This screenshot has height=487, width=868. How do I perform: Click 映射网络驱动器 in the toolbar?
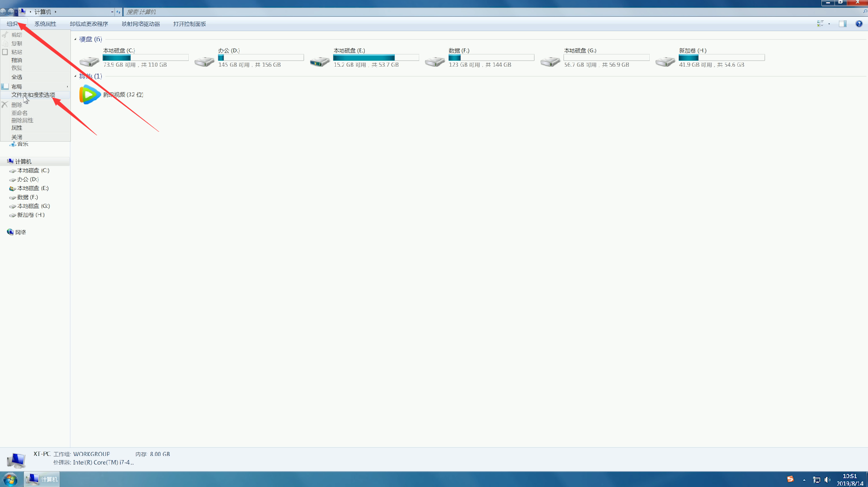coord(141,24)
